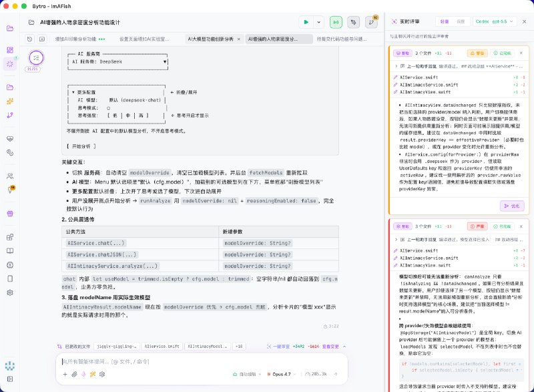
Task: Start voice input with the microphone icon
Action: [x=83, y=374]
